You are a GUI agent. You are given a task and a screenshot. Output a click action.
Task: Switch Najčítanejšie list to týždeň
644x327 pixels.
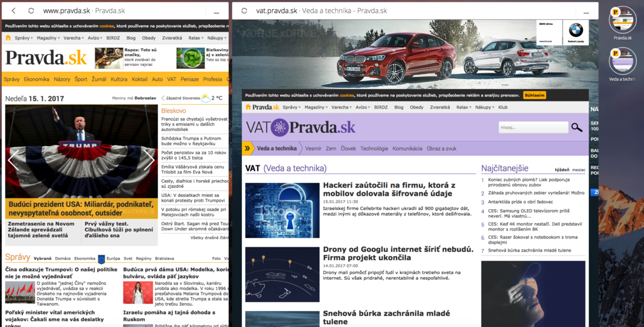click(562, 169)
